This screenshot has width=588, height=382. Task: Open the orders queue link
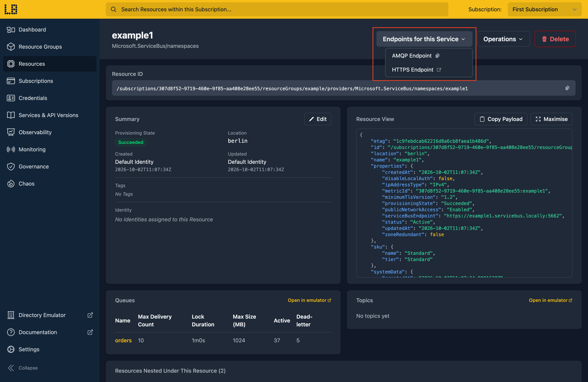click(x=123, y=340)
